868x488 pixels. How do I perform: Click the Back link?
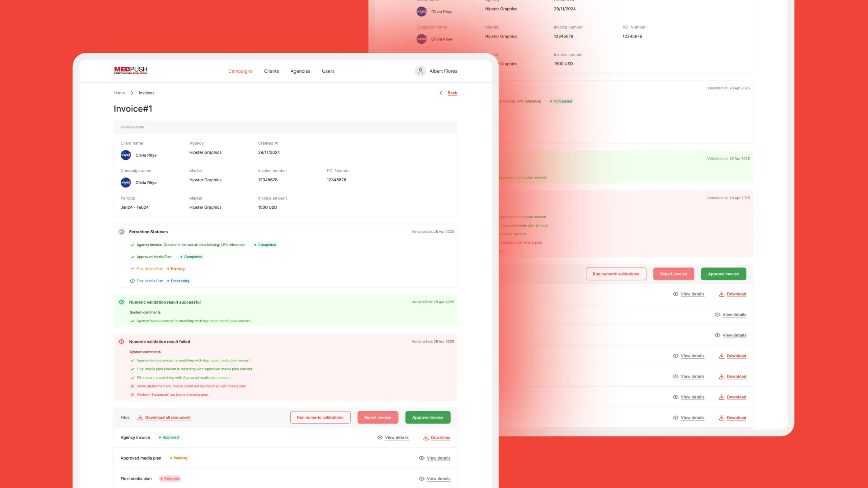pyautogui.click(x=453, y=93)
